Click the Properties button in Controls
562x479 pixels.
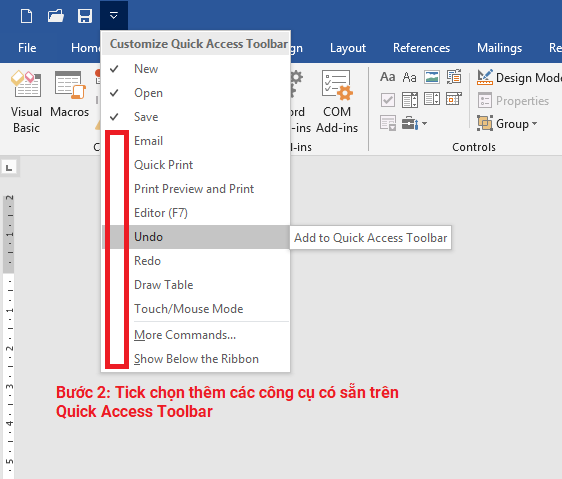pyautogui.click(x=513, y=101)
